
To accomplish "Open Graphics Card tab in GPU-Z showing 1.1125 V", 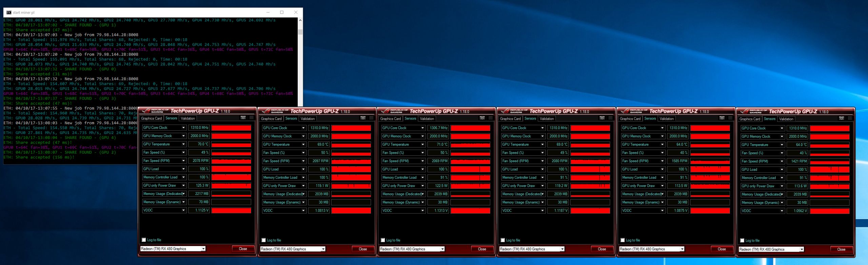I will point(151,118).
